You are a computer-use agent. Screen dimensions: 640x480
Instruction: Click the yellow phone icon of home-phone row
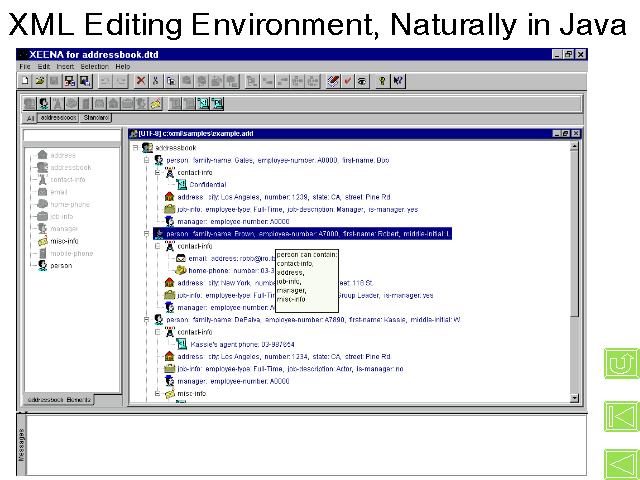coord(180,270)
